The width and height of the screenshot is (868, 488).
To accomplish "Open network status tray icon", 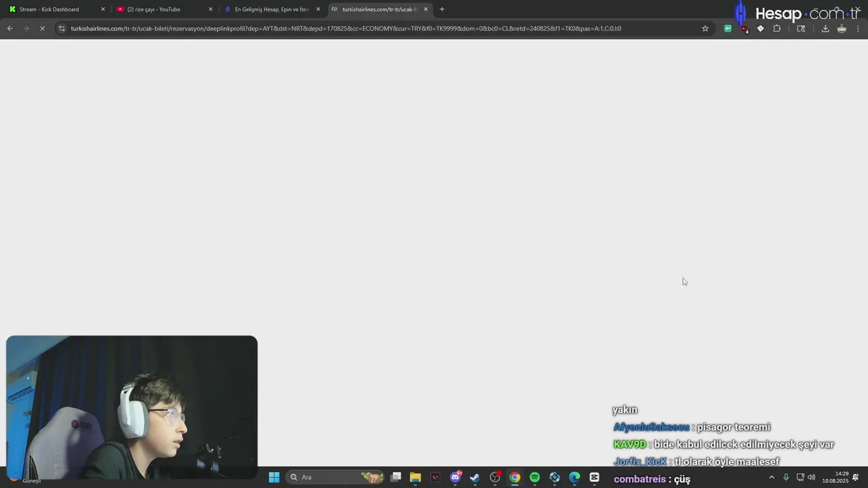I will pos(800,477).
